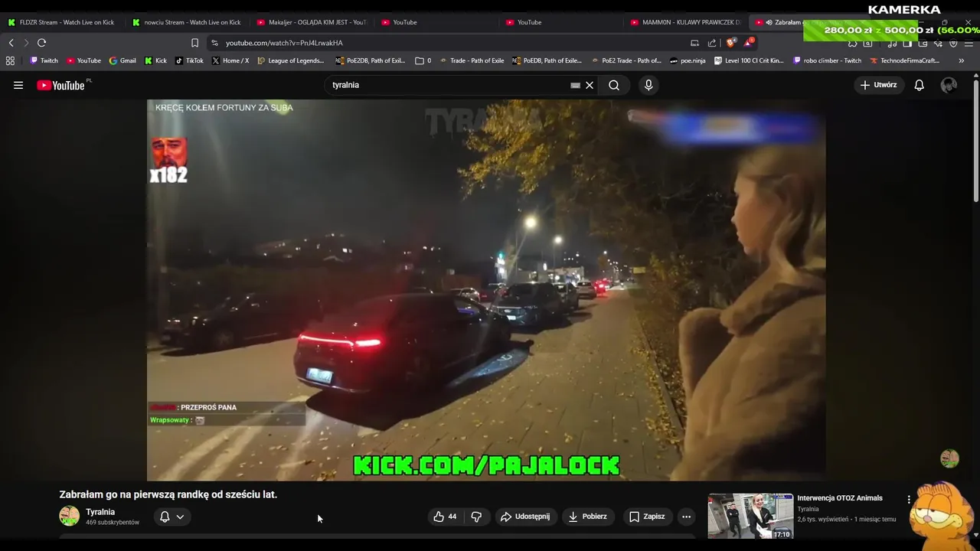The width and height of the screenshot is (980, 551).
Task: Open Brave main menu hamburger icon
Action: [968, 43]
